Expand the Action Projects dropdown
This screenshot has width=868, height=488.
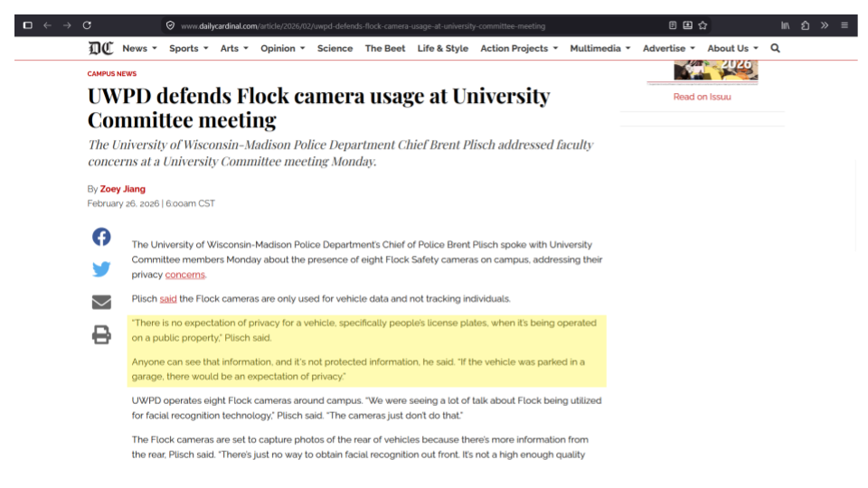pyautogui.click(x=519, y=49)
